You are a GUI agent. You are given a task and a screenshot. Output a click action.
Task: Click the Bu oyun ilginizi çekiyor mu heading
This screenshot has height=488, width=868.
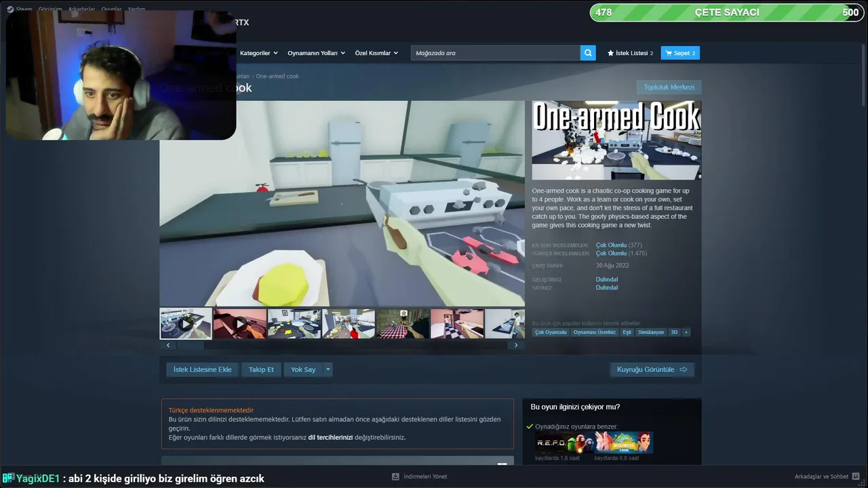575,407
